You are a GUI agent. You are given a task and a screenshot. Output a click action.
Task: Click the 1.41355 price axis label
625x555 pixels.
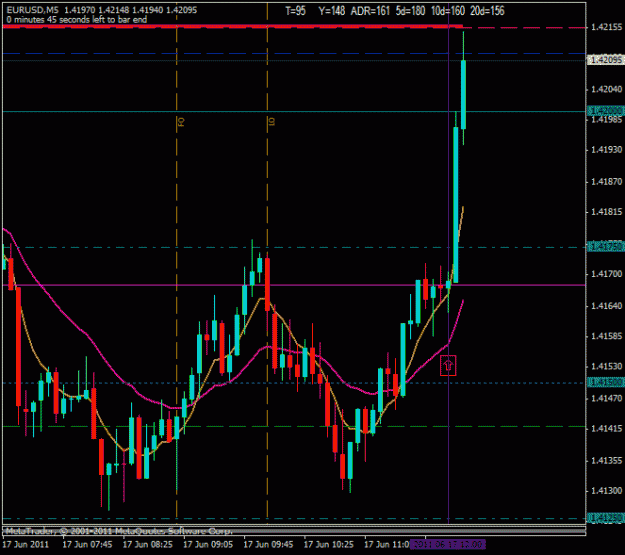pos(606,461)
